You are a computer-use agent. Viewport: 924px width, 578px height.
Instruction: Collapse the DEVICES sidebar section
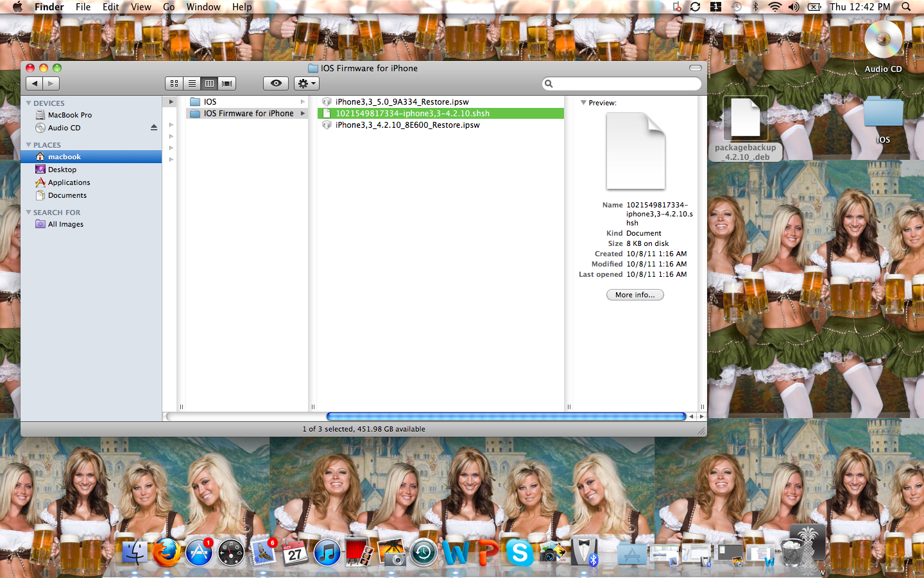click(28, 103)
